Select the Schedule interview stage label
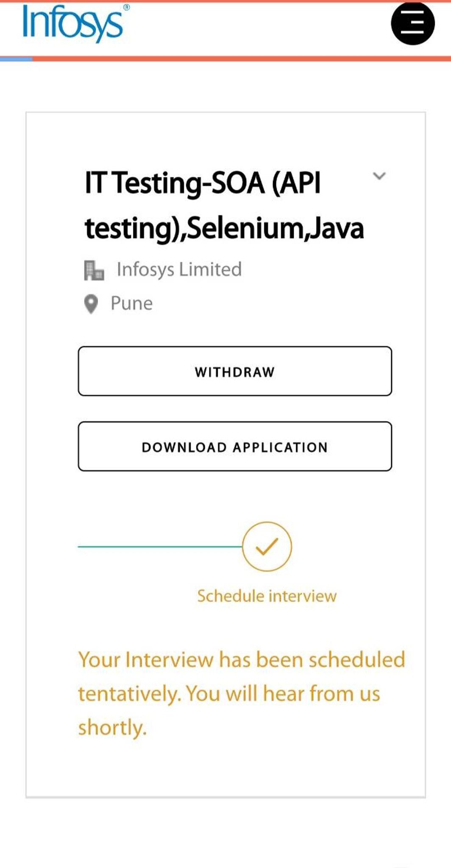The height and width of the screenshot is (868, 451). (266, 595)
